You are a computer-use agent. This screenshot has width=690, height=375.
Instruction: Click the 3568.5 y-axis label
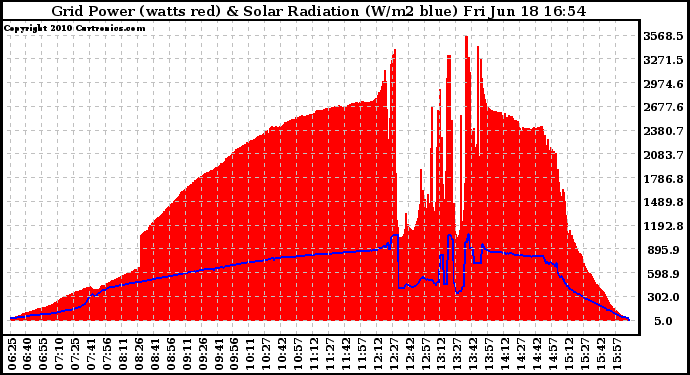(663, 36)
